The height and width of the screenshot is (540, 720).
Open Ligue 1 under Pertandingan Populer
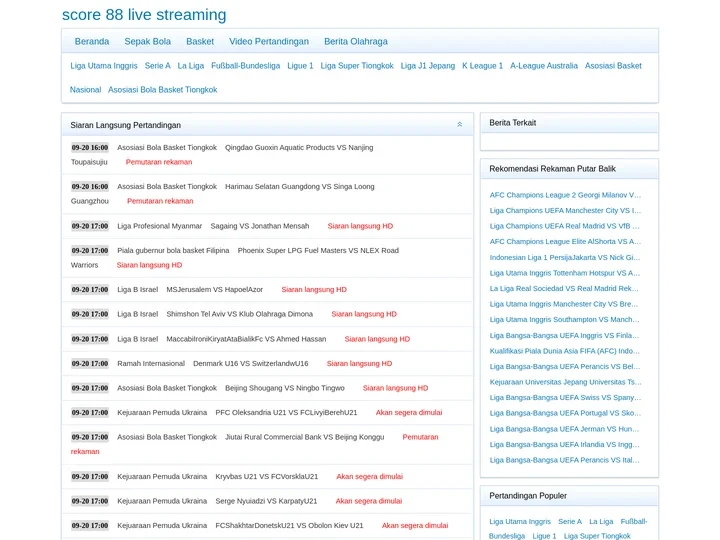pos(544,536)
